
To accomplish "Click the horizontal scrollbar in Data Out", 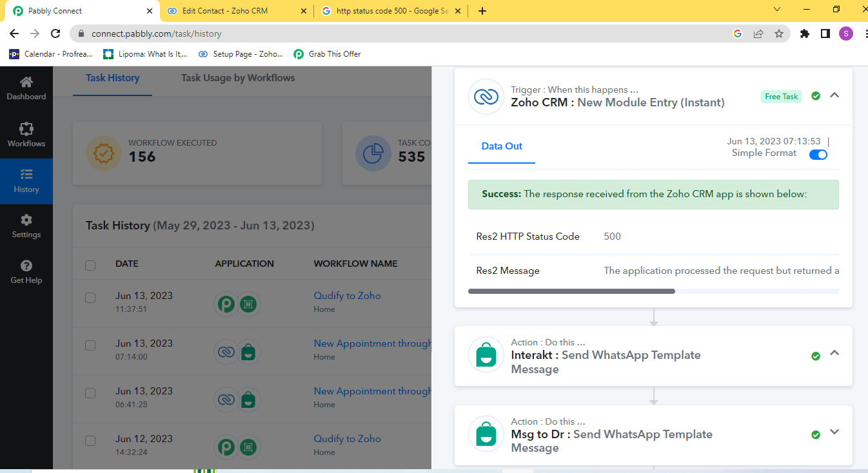I will (x=571, y=291).
